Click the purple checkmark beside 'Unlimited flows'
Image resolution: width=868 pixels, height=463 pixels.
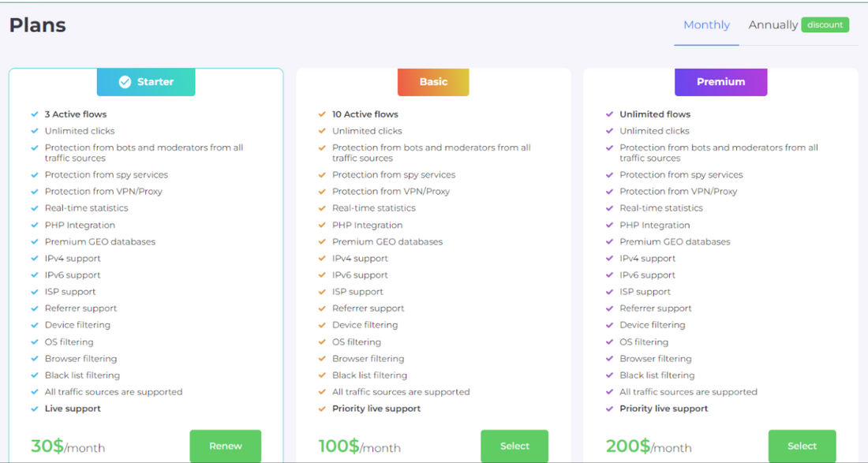pos(609,114)
